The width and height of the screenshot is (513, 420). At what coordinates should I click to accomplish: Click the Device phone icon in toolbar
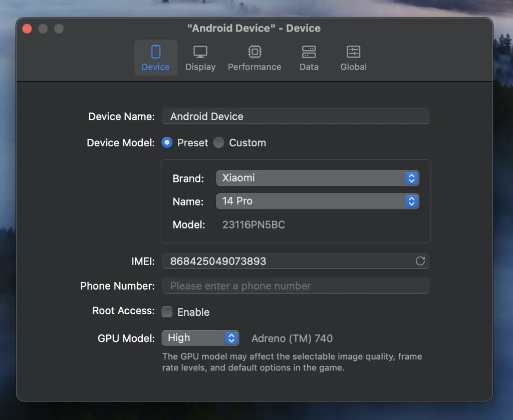click(x=156, y=52)
